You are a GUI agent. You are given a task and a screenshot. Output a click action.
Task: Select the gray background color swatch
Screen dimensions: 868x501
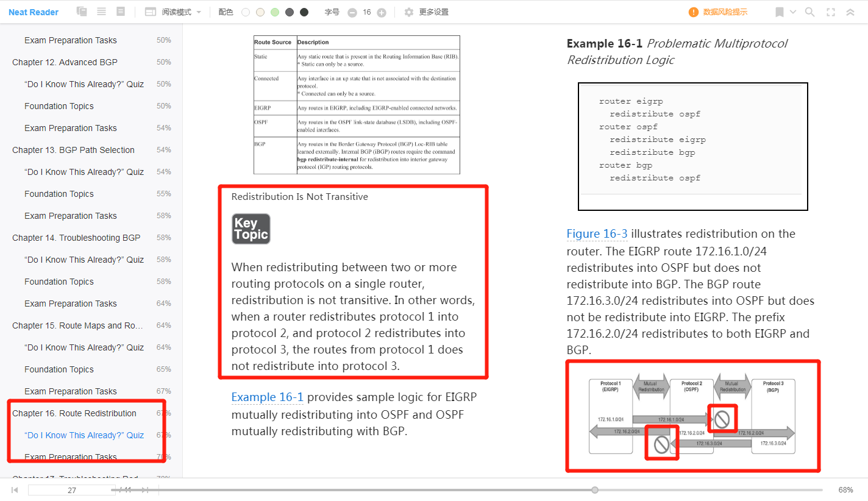290,12
